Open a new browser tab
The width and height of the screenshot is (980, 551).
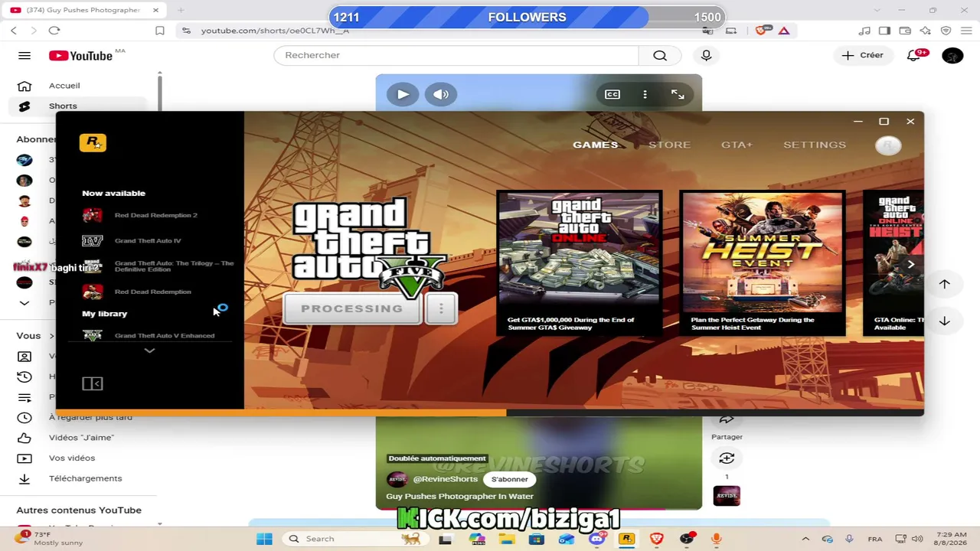181,10
